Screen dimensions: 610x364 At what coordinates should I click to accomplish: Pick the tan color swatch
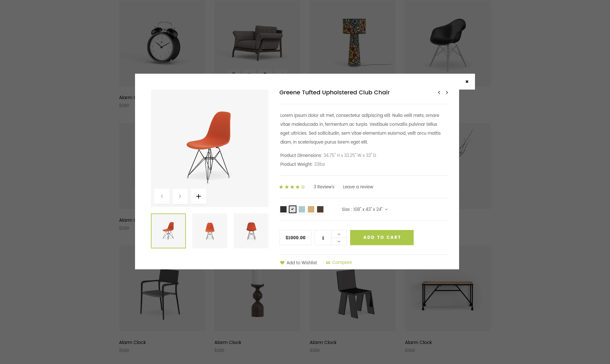(311, 209)
